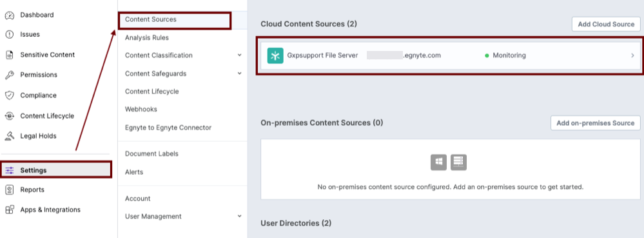
Task: Open Account settings
Action: click(x=137, y=199)
